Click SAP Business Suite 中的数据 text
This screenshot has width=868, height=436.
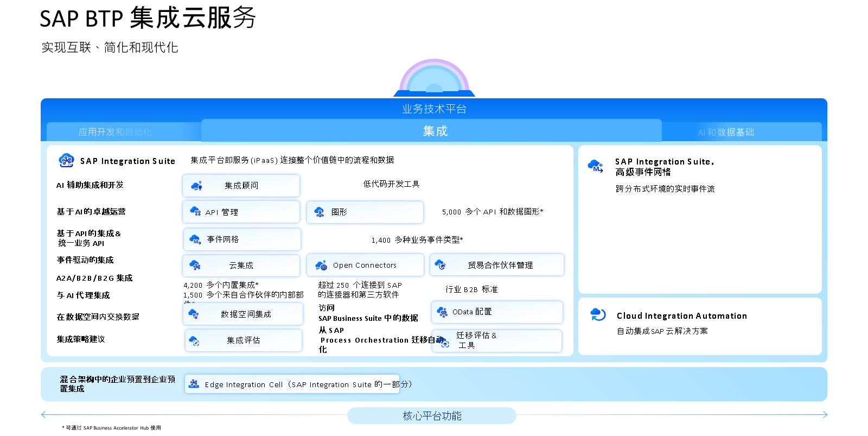(x=368, y=318)
